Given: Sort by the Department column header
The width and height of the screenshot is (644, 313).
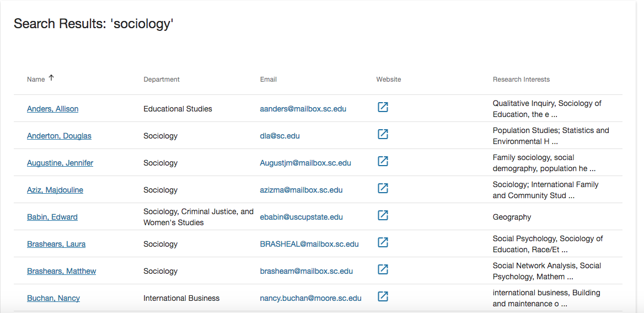Looking at the screenshot, I should pyautogui.click(x=162, y=79).
